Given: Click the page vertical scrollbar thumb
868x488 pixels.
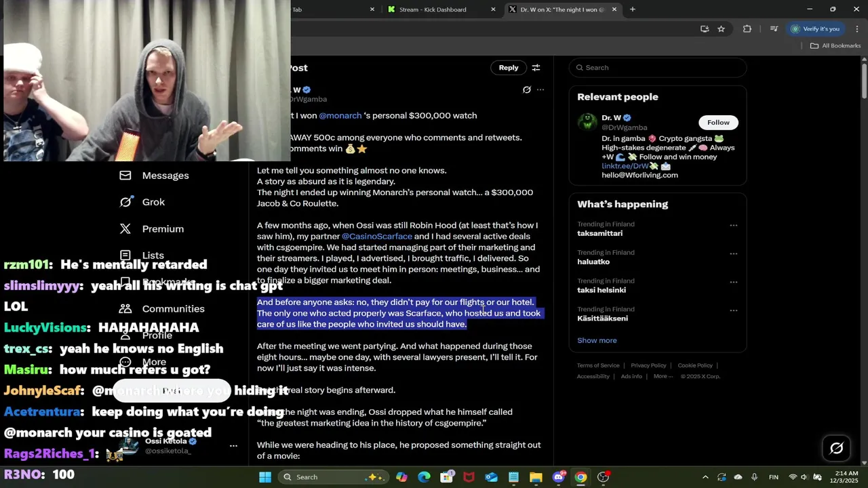Looking at the screenshot, I should click(x=864, y=81).
